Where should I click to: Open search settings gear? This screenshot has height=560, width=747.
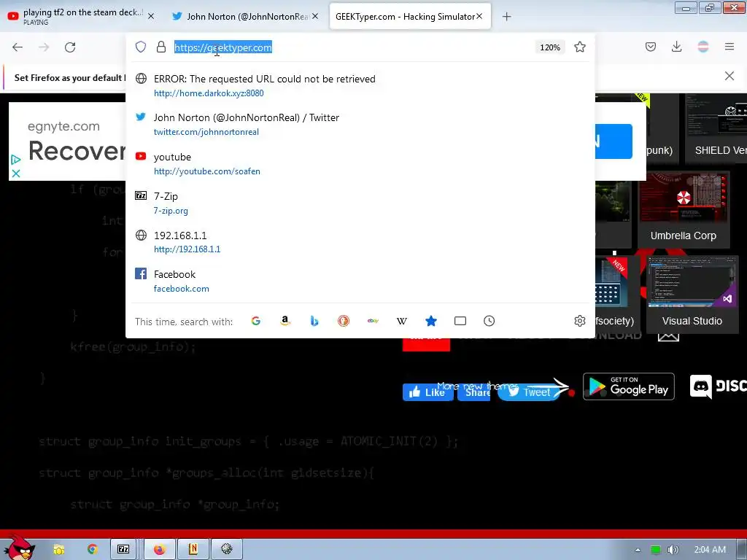pos(580,321)
